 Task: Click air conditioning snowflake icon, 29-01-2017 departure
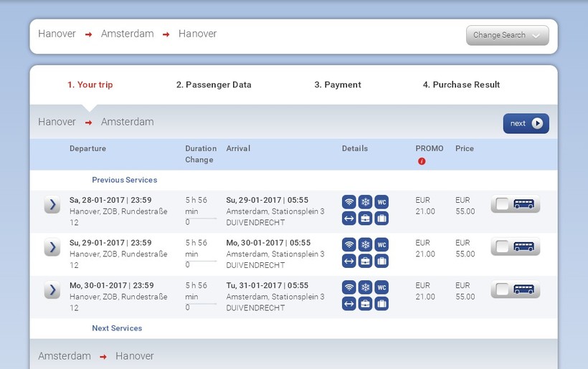point(366,244)
